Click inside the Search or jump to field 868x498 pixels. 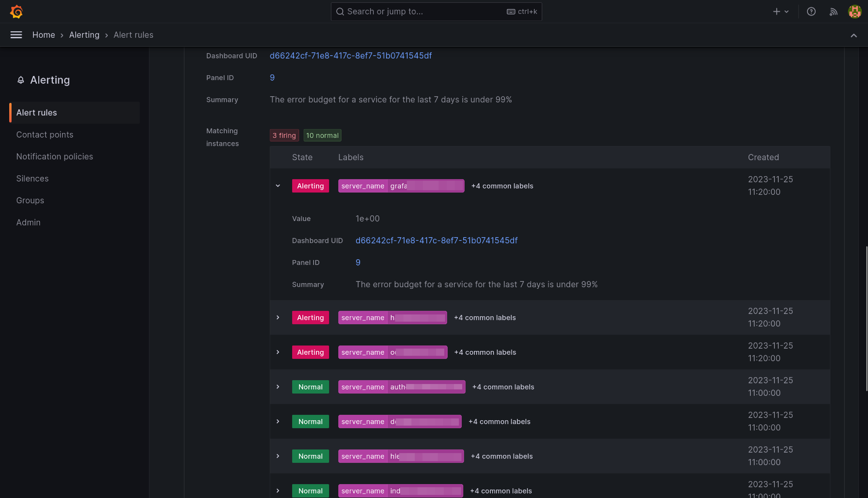[x=410, y=11]
